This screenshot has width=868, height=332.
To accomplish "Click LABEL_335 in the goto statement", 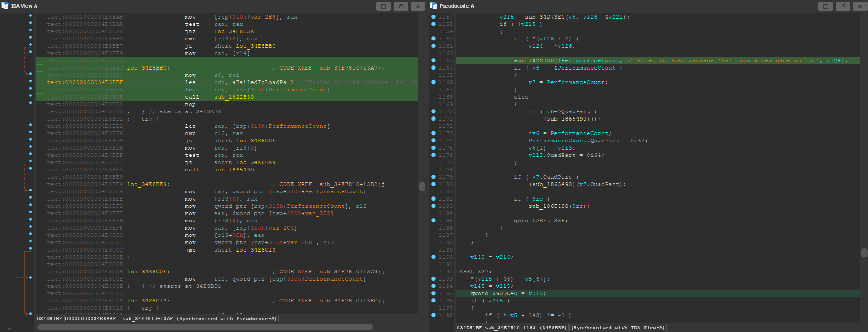I will 549,221.
